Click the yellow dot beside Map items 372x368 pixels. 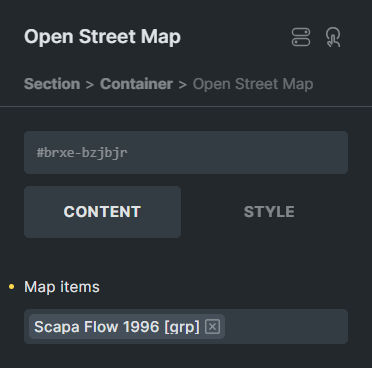[x=12, y=287]
